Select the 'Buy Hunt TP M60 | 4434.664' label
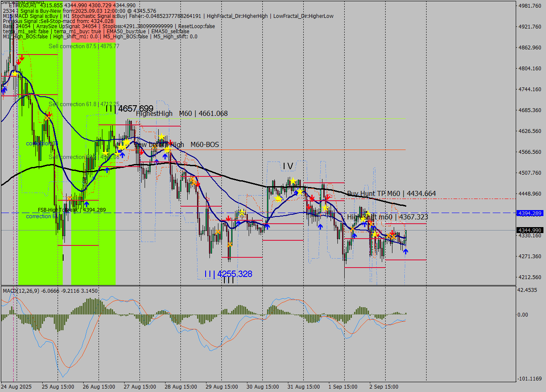 point(392,193)
